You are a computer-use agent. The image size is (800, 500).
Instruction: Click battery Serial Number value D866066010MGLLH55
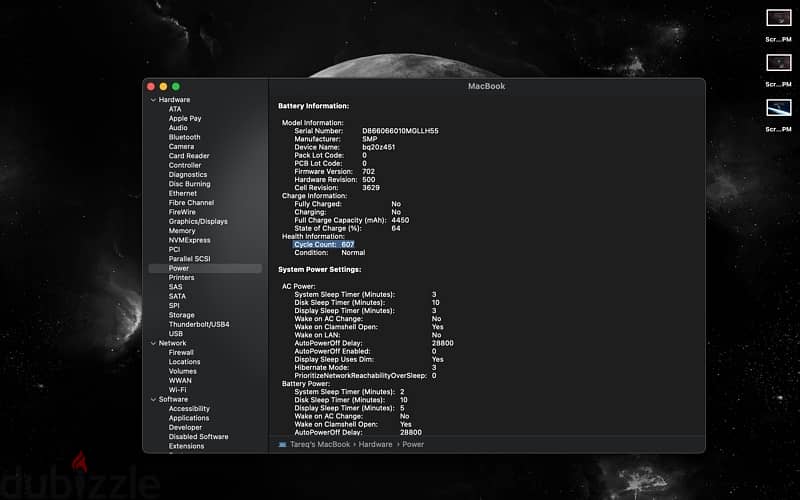click(400, 131)
